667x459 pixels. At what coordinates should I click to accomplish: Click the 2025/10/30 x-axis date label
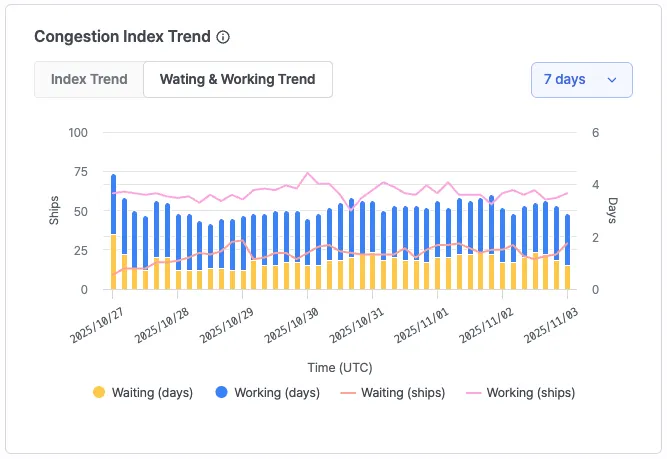[x=292, y=326]
